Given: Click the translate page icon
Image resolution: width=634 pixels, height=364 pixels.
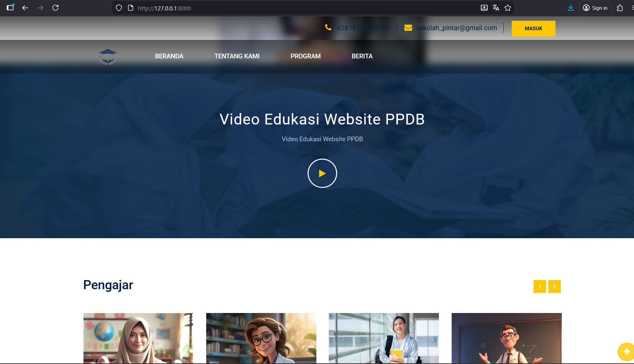Looking at the screenshot, I should point(496,8).
